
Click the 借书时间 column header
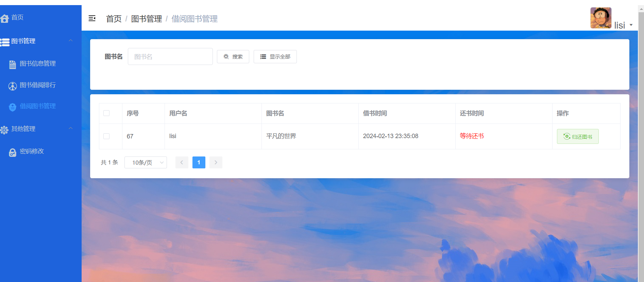(x=375, y=113)
